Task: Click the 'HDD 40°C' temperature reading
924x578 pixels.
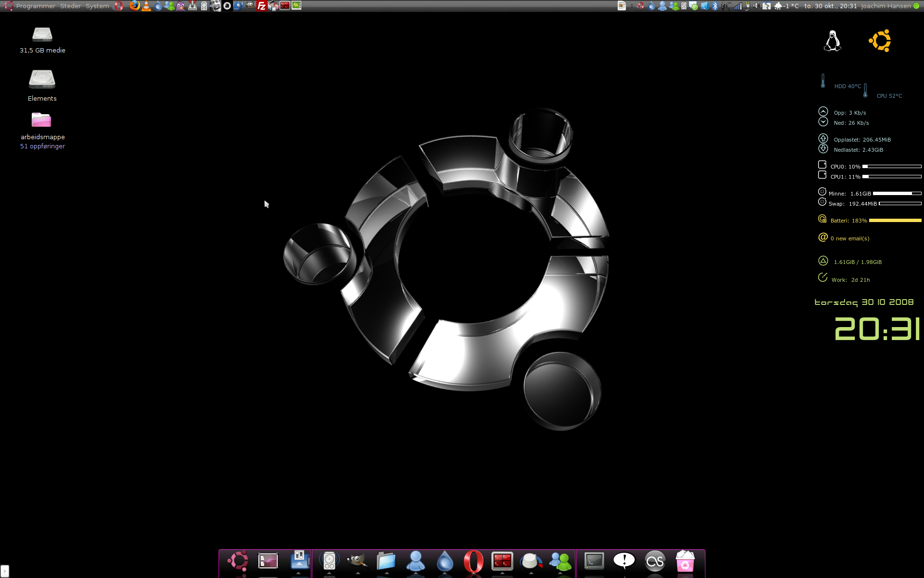Action: pyautogui.click(x=847, y=86)
